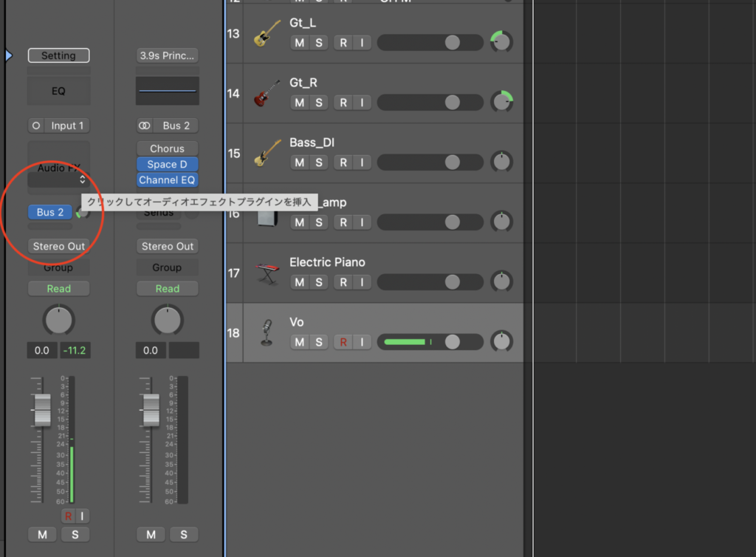Click the Bass_DI bass guitar icon
The width and height of the screenshot is (756, 557).
pos(267,153)
